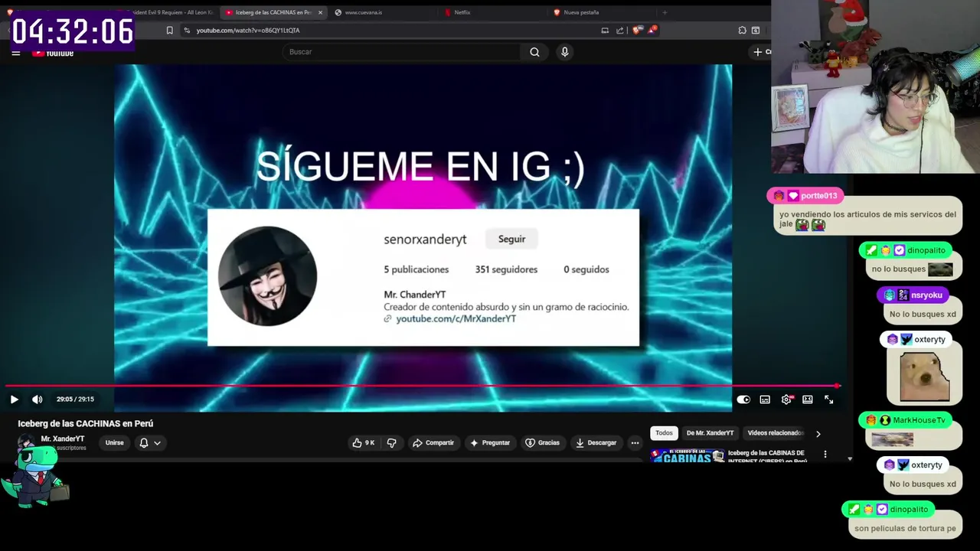This screenshot has width=980, height=551.
Task: Click the Unirse membership button
Action: click(114, 442)
